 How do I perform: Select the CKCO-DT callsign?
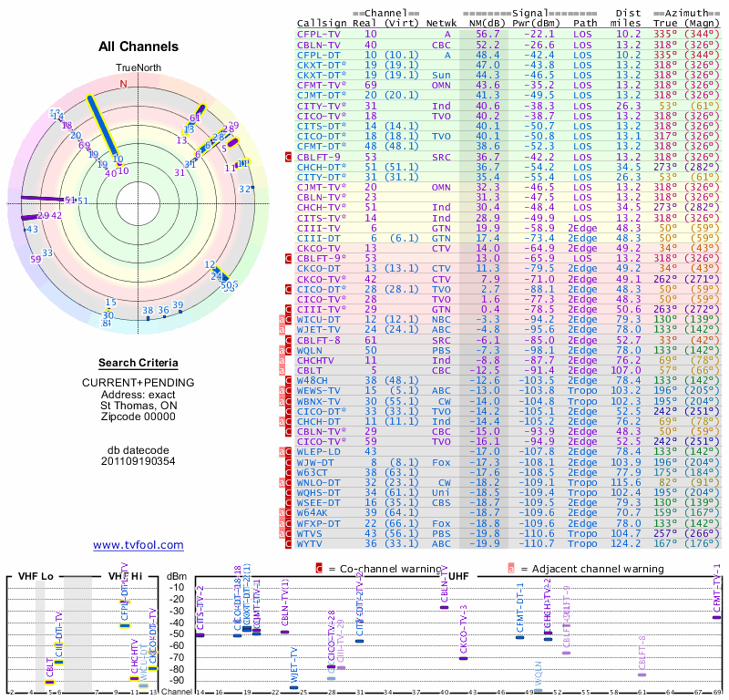pyautogui.click(x=318, y=268)
